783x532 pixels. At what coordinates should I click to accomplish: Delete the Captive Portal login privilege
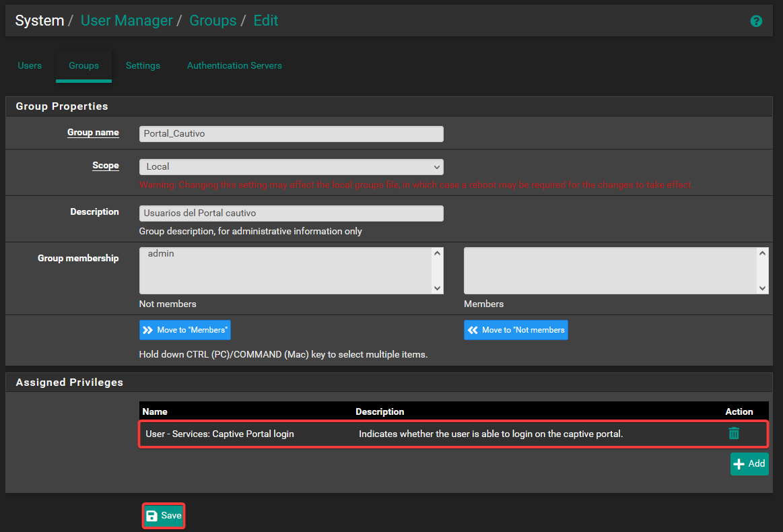click(x=734, y=434)
